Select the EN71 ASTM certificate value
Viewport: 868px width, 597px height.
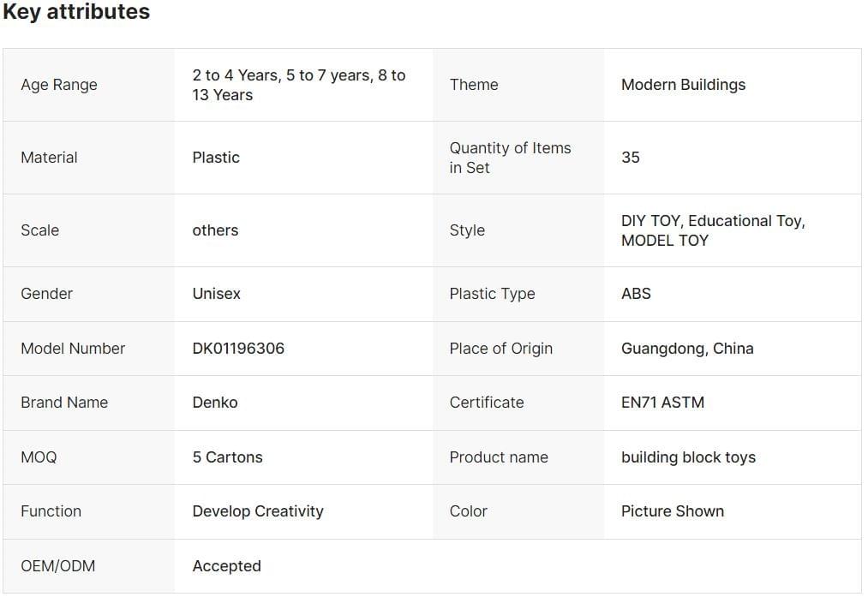point(662,403)
